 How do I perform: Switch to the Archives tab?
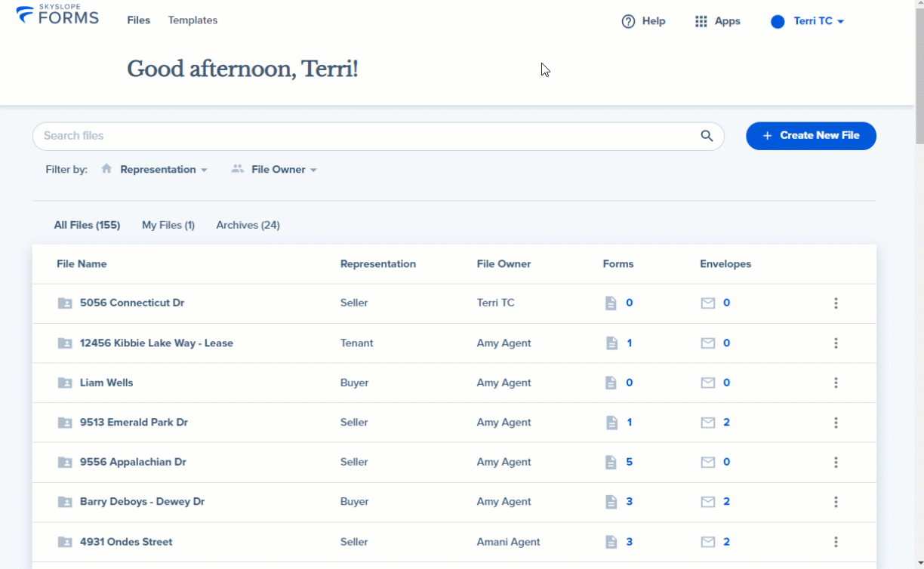248,225
